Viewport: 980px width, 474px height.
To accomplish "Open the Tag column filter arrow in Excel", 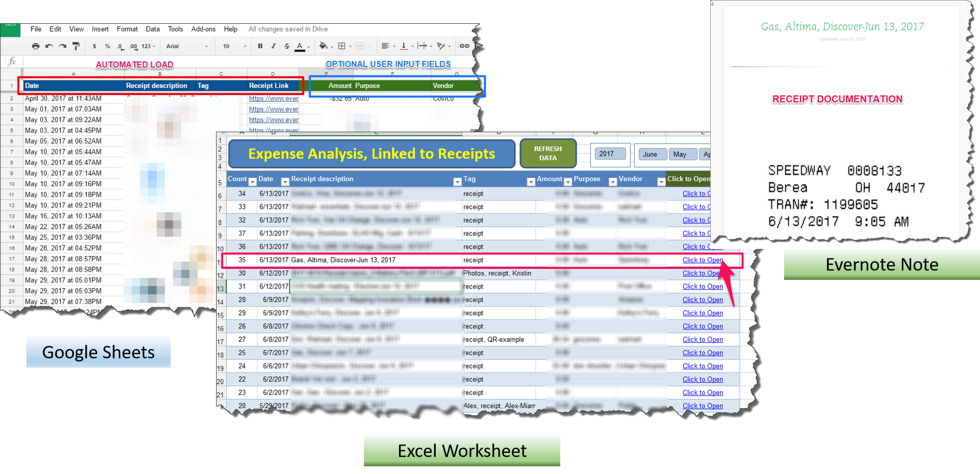I will tap(531, 182).
